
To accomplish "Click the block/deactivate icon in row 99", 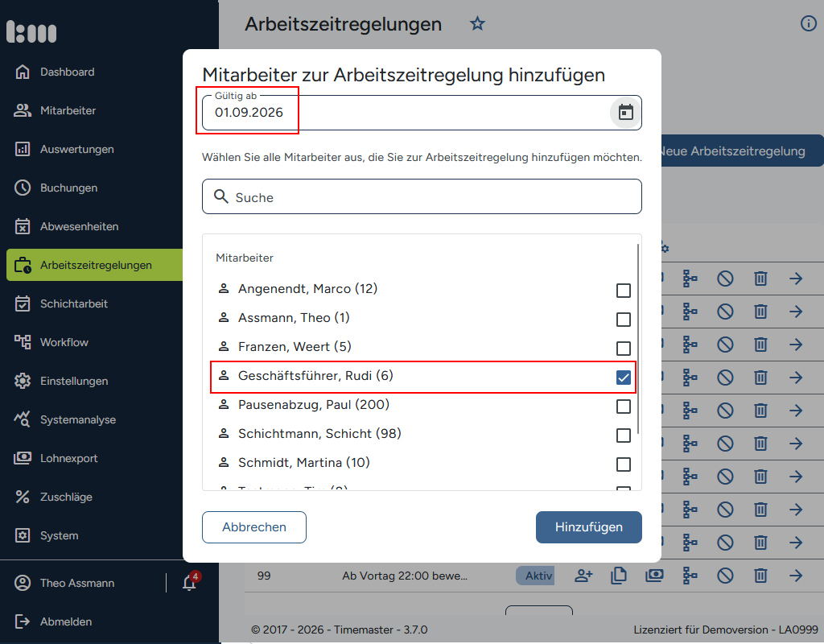I will (x=725, y=576).
